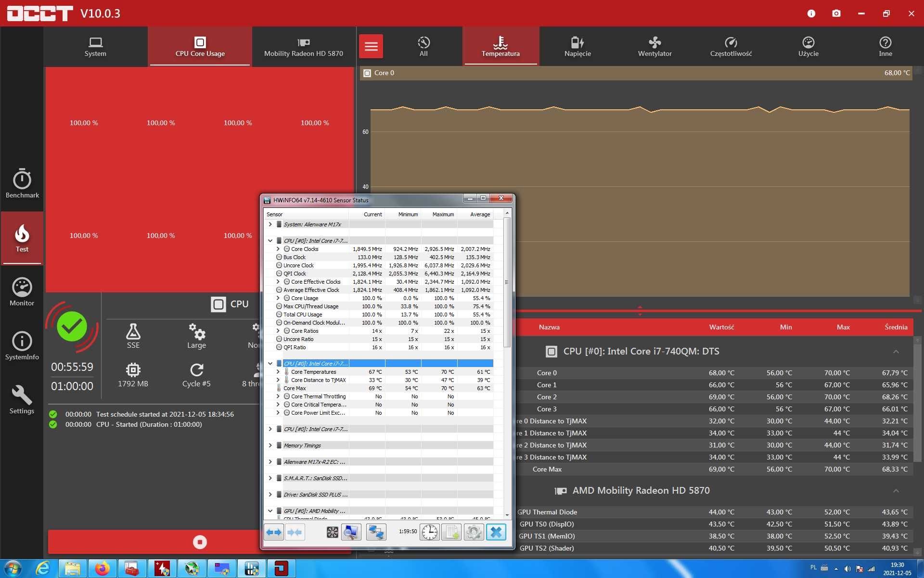Image resolution: width=924 pixels, height=578 pixels.
Task: Select the Core Max row in HWiNFO
Action: coord(378,388)
